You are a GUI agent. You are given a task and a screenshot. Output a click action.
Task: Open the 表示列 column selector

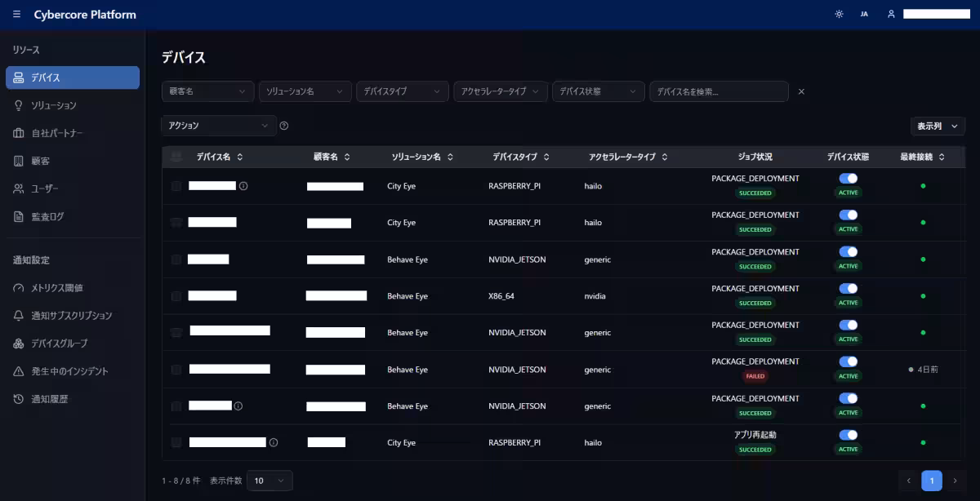coord(938,126)
